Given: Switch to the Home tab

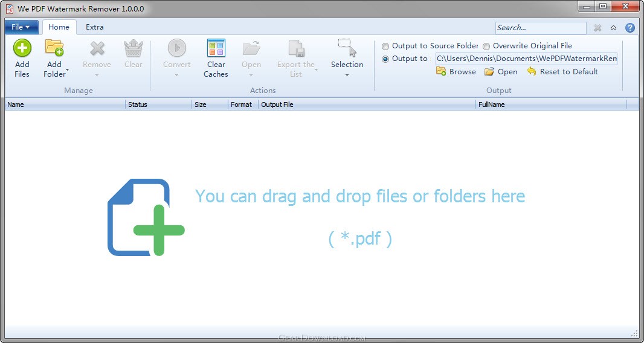Looking at the screenshot, I should point(59,27).
